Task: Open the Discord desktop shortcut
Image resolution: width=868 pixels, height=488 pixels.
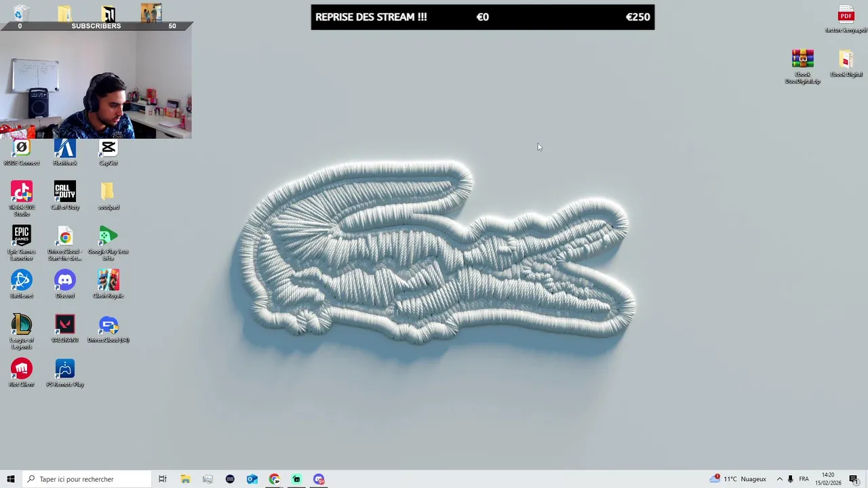Action: (65, 284)
